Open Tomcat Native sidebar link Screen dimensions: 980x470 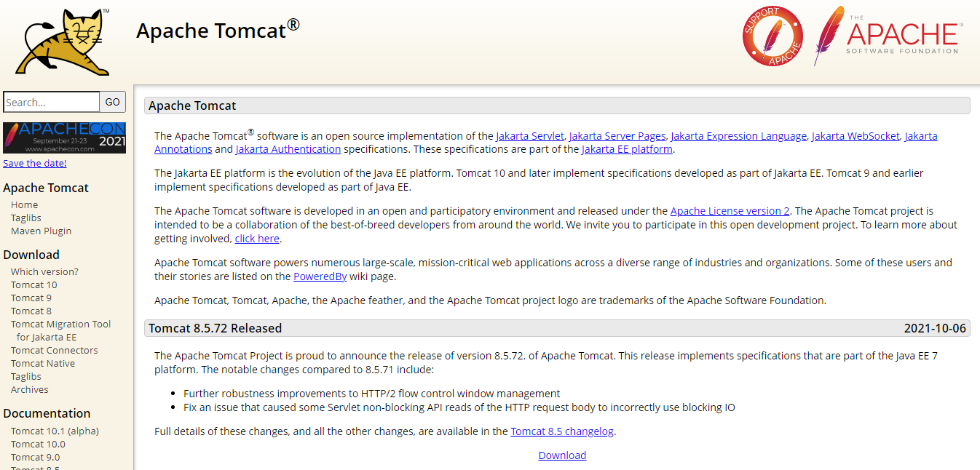point(43,363)
